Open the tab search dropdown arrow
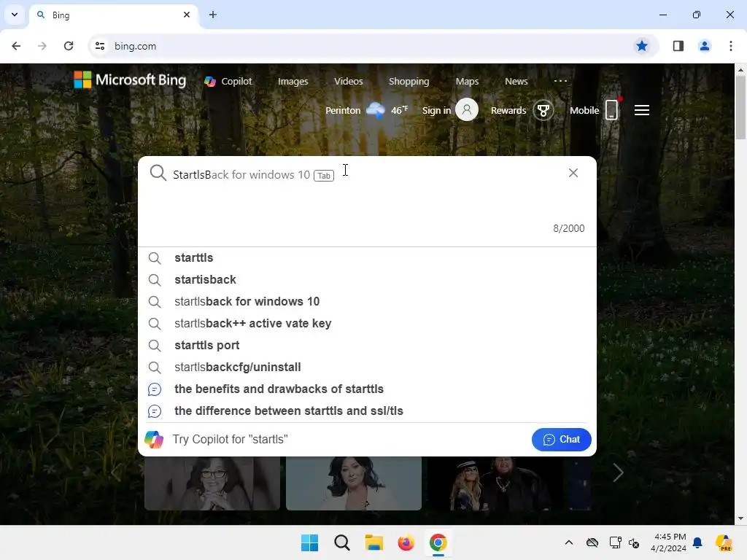747x560 pixels. click(15, 15)
